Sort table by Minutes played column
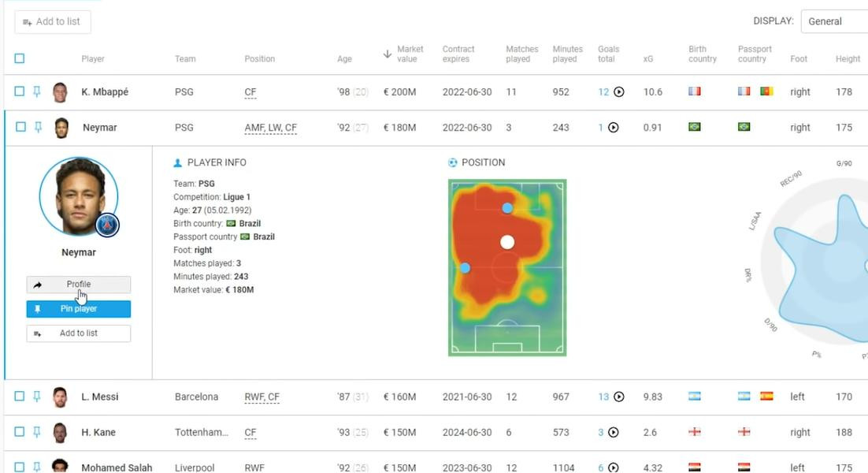 567,54
